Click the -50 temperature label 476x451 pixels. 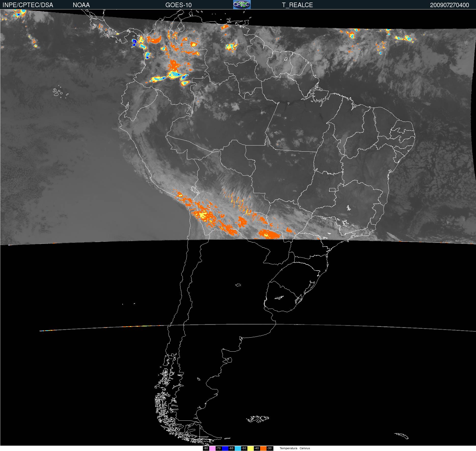pos(244,448)
